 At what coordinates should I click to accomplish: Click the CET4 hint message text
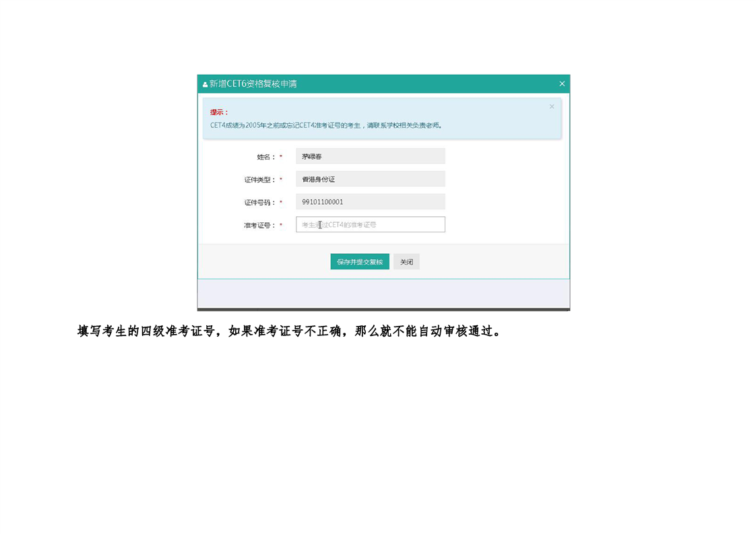tap(326, 125)
